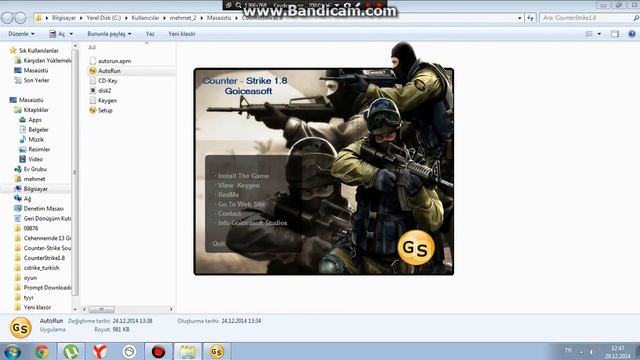Open the RedMe option
The image size is (640, 360).
point(228,195)
